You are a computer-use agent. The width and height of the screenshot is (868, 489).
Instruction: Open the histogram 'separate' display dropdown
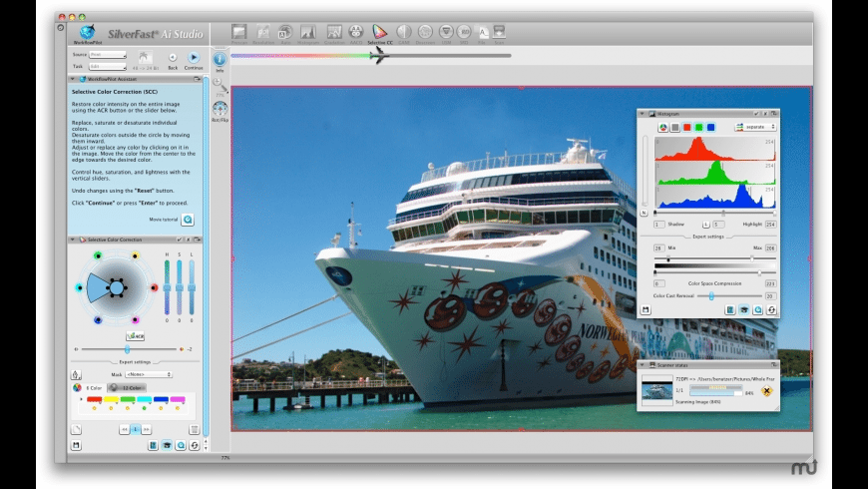755,128
